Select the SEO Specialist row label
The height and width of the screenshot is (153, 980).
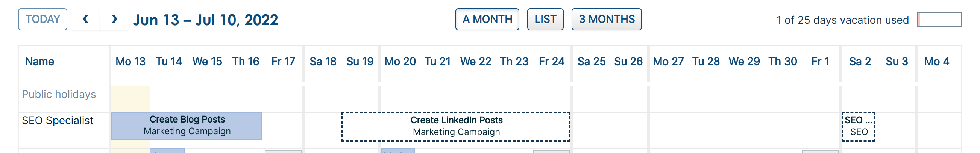click(x=58, y=121)
